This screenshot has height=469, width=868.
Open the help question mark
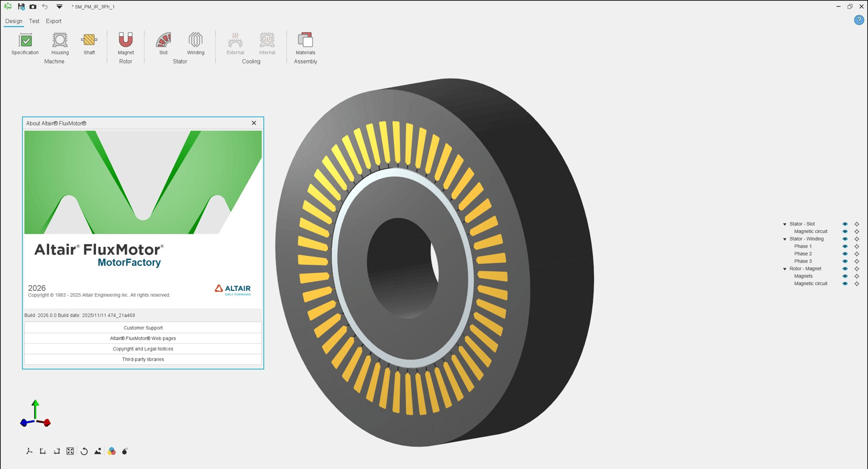tap(859, 20)
